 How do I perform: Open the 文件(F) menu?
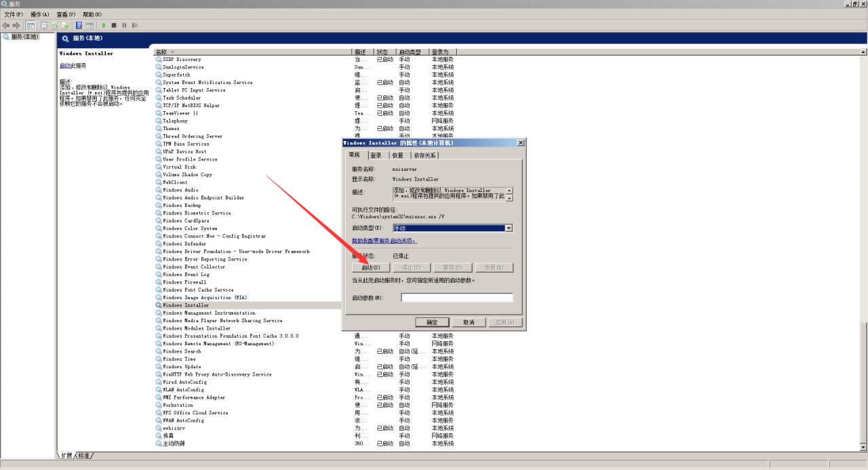(x=14, y=14)
